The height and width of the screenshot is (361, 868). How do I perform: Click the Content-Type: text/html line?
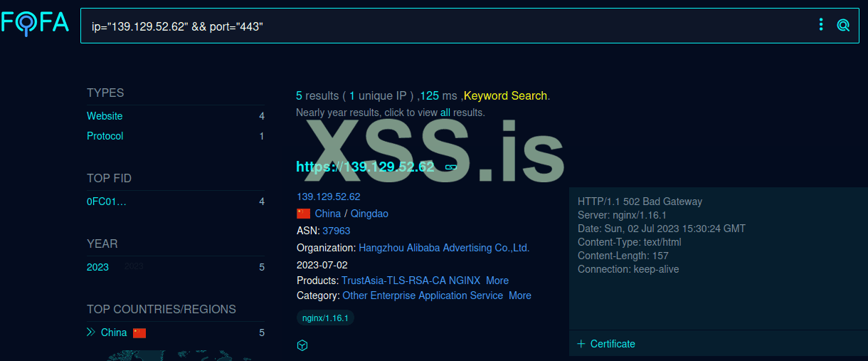tap(630, 242)
